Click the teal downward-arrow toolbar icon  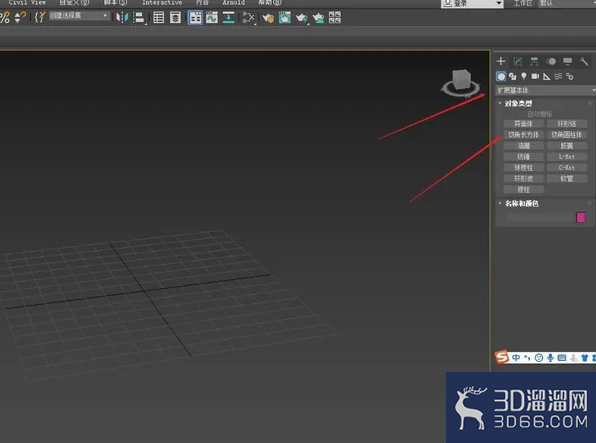pos(228,17)
